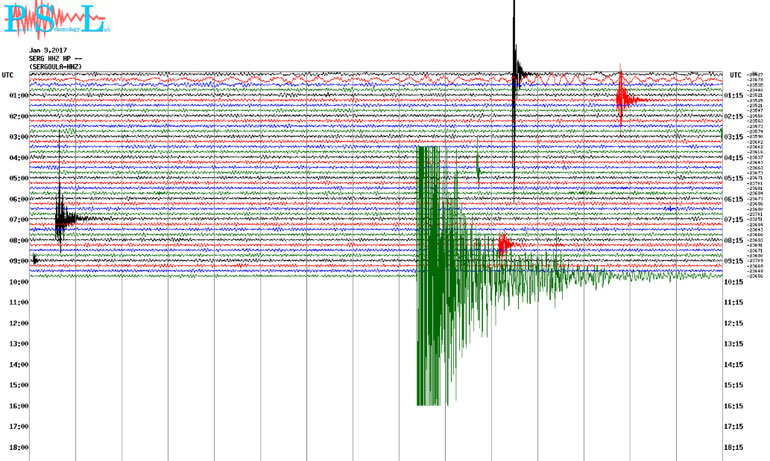
Task: Click the right UTC axis label
Action: pyautogui.click(x=735, y=75)
